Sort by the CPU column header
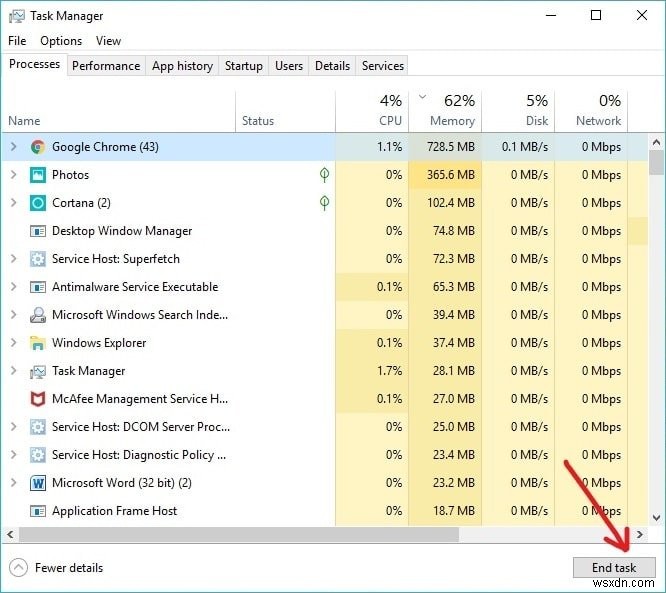Image resolution: width=666 pixels, height=593 pixels. point(372,111)
